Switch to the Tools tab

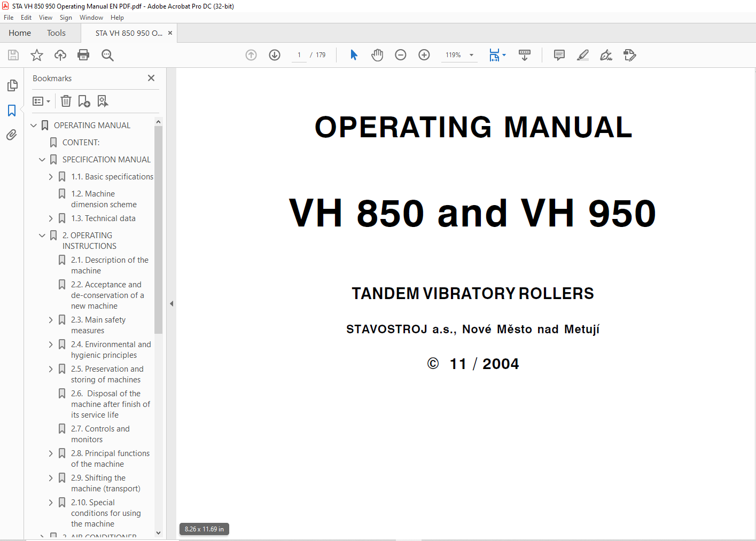pos(56,33)
